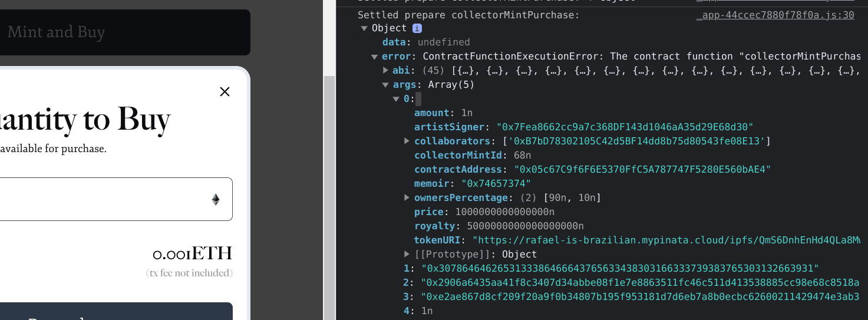This screenshot has width=868, height=320.
Task: Open the _app-44ccec7880f78f0a.js:30 source link
Action: coord(775,15)
